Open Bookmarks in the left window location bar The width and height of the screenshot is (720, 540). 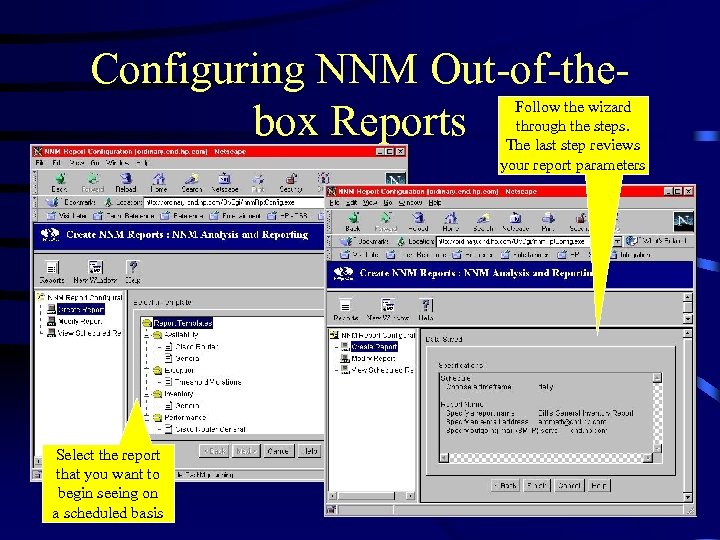point(71,202)
